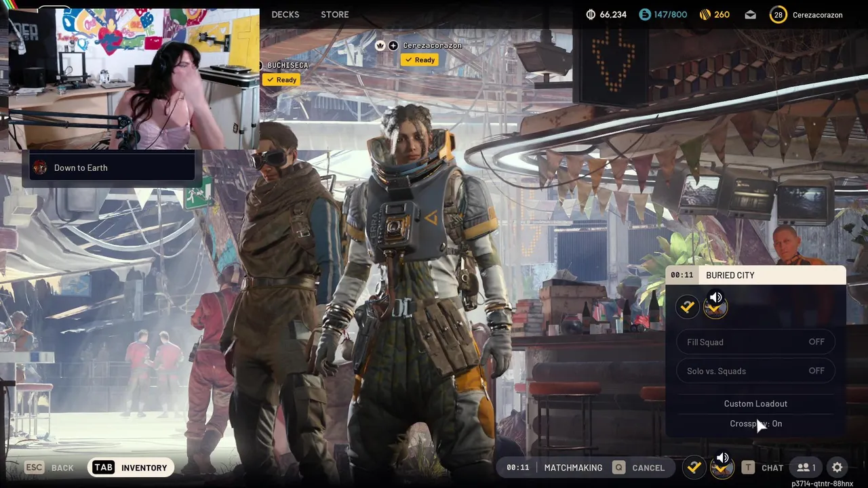Image resolution: width=868 pixels, height=488 pixels.
Task: Open the mail inbox envelope icon
Action: pyautogui.click(x=750, y=14)
